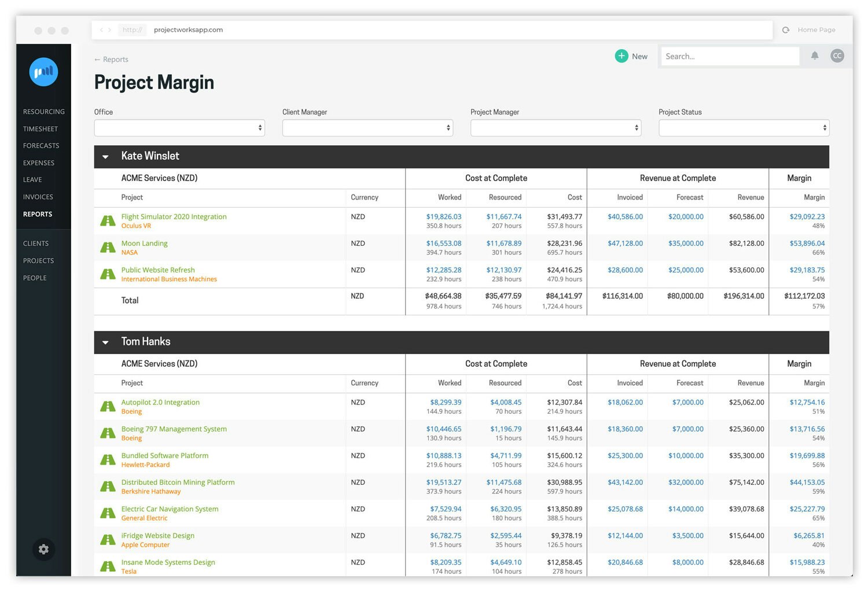Click cost value $30,988.95
Screen dimensions: 868x593
[564, 482]
